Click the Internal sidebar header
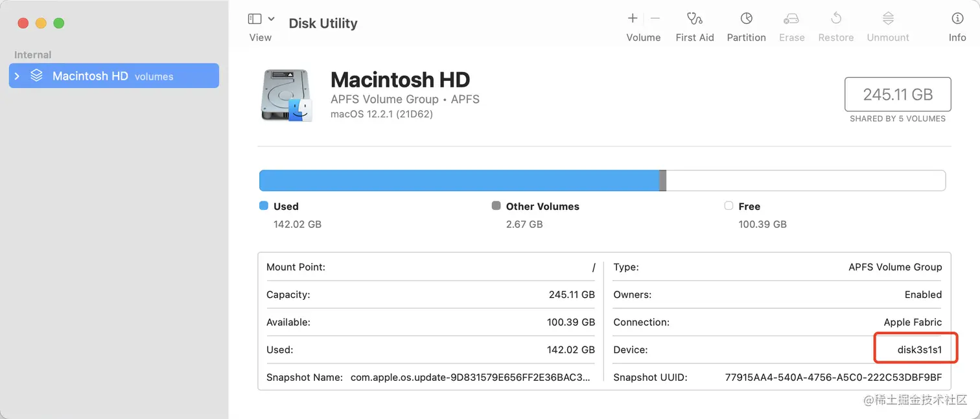Image resolution: width=980 pixels, height=419 pixels. coord(33,55)
